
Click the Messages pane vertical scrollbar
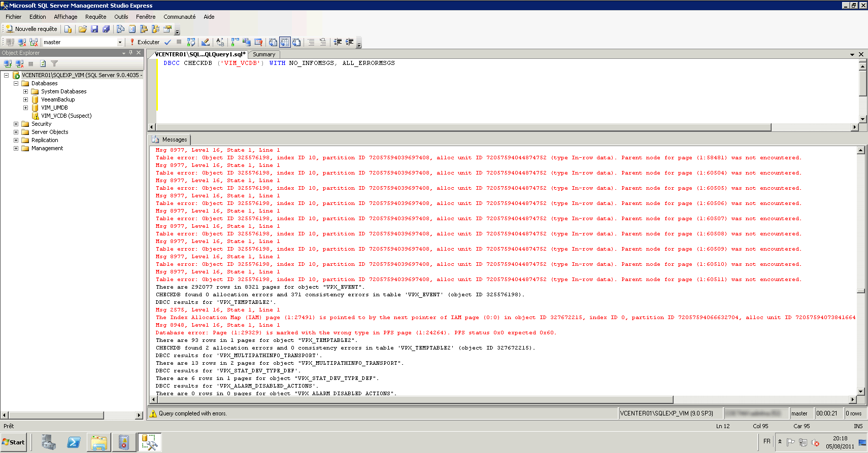(861, 270)
